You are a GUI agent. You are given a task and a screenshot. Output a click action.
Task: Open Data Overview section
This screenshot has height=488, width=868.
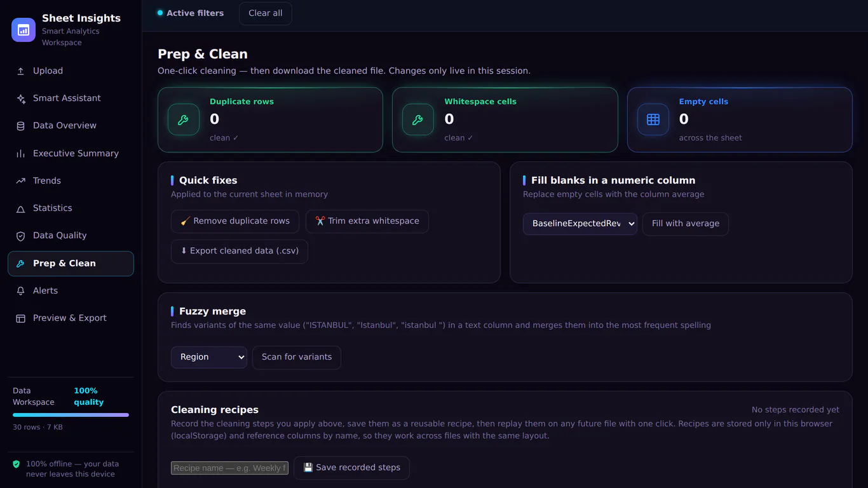coord(71,126)
